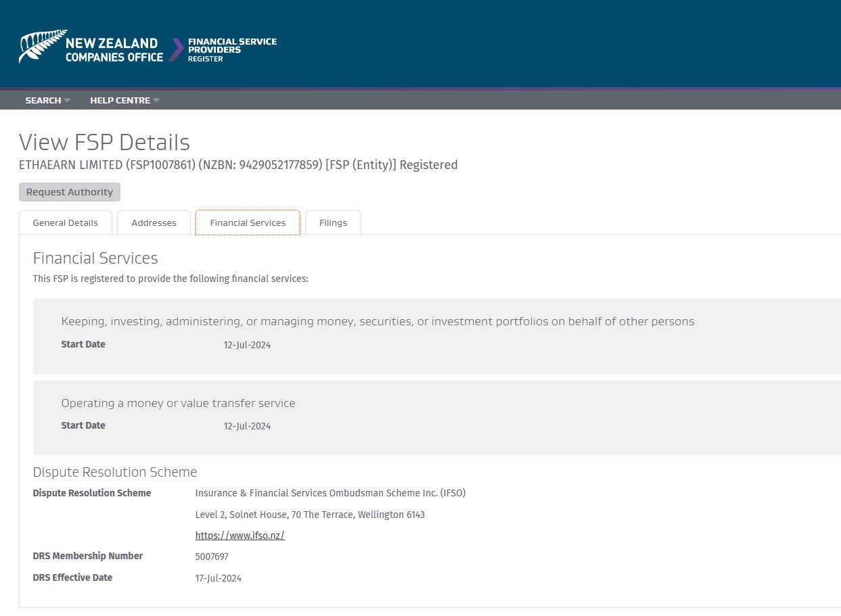Screen dimensions: 841x616
Task: Click the Dispute Resolution Scheme section heading
Action: [x=115, y=472]
